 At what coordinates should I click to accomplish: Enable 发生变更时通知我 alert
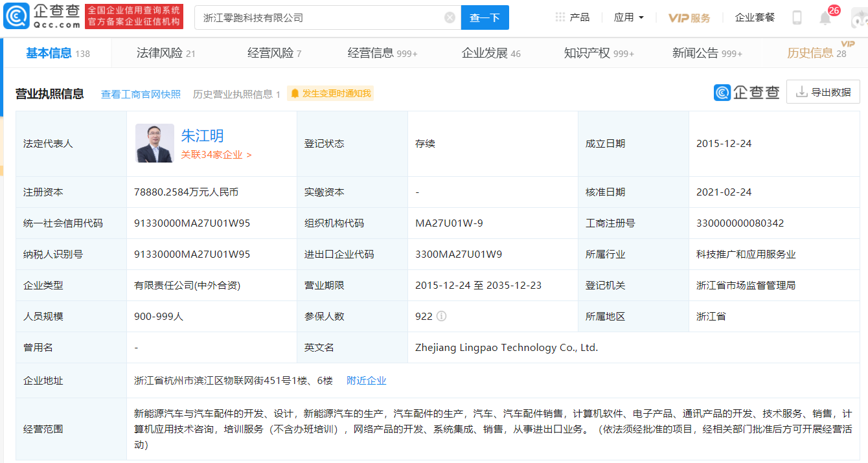click(x=330, y=93)
